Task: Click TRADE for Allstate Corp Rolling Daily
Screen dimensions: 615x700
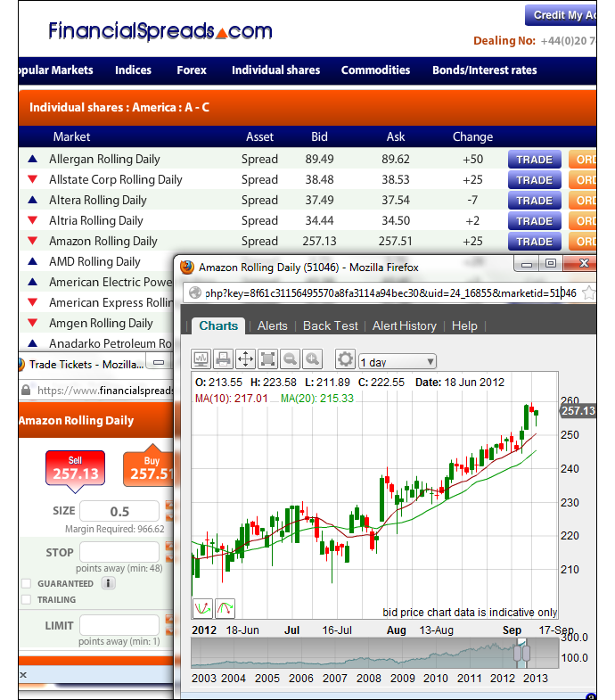Action: (x=534, y=180)
